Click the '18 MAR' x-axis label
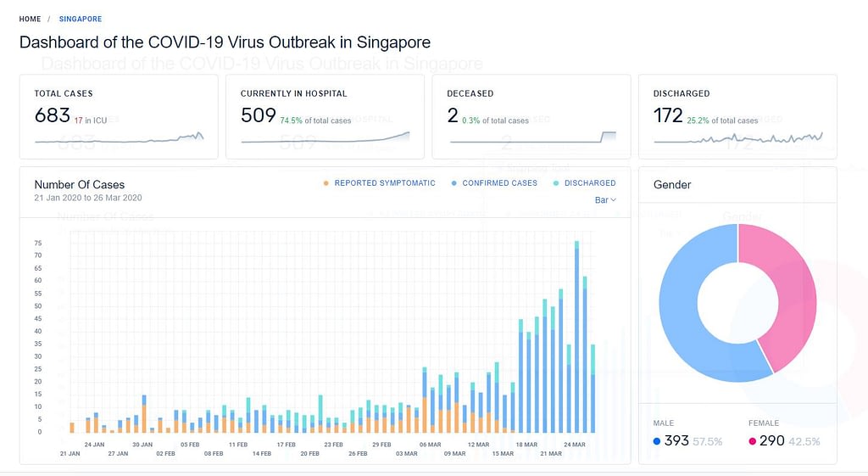This screenshot has width=868, height=476. [x=526, y=445]
